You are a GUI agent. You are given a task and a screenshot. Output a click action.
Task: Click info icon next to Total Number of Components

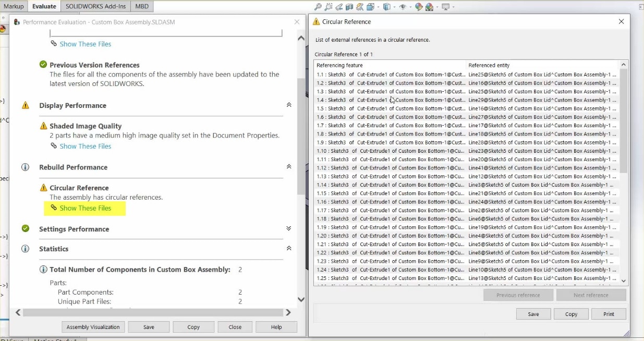(x=44, y=270)
